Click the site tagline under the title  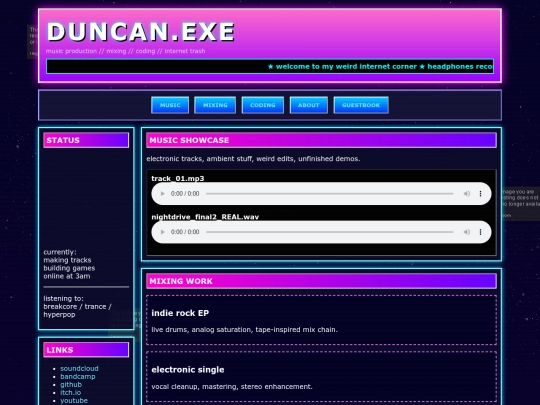[125, 51]
